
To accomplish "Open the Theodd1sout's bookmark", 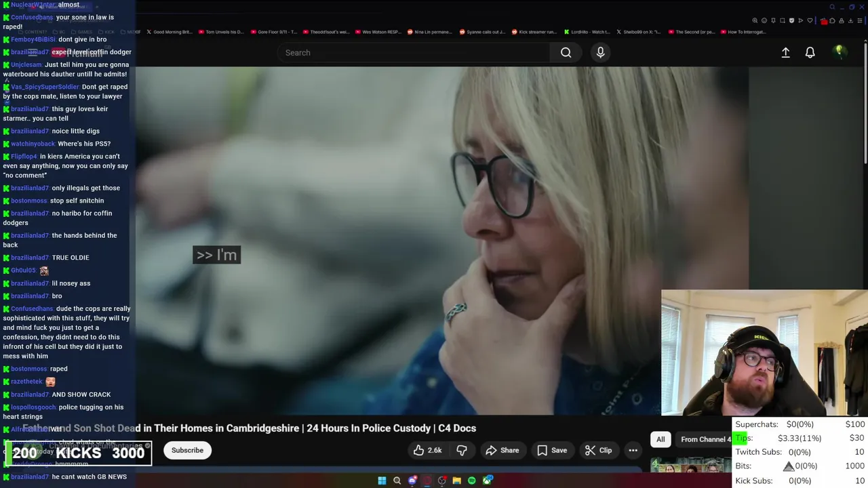I will pos(326,32).
